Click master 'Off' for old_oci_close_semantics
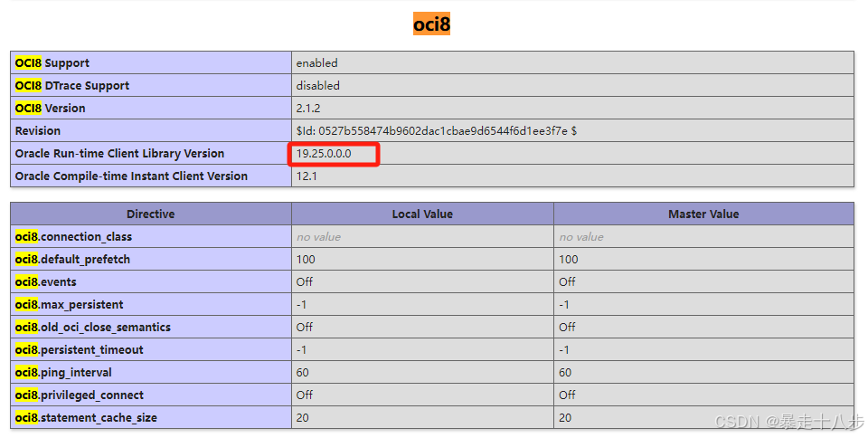Image resolution: width=868 pixels, height=438 pixels. [x=568, y=328]
